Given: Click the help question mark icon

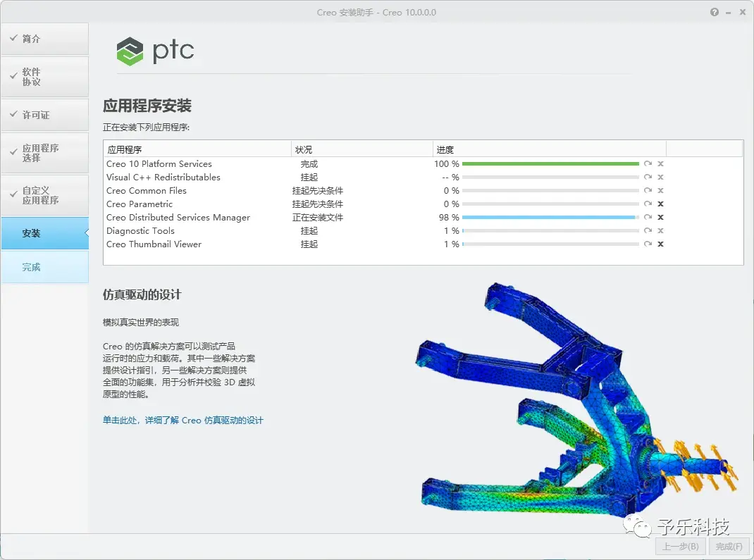Looking at the screenshot, I should (x=714, y=12).
